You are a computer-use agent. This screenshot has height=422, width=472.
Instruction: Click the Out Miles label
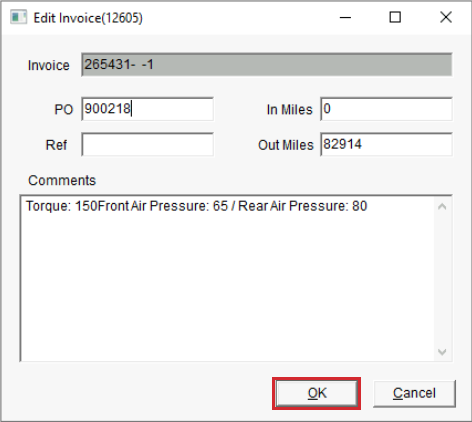click(286, 145)
